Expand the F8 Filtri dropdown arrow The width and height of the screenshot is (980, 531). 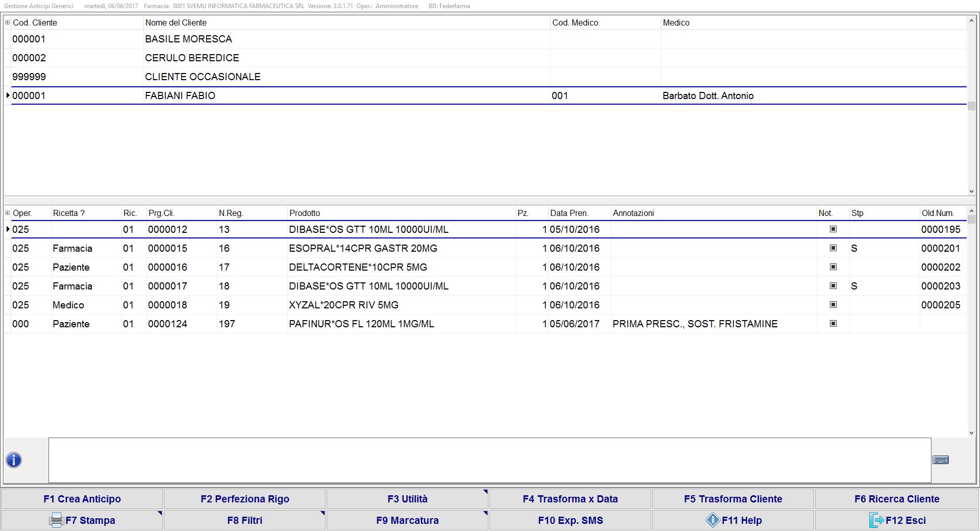pyautogui.click(x=323, y=513)
